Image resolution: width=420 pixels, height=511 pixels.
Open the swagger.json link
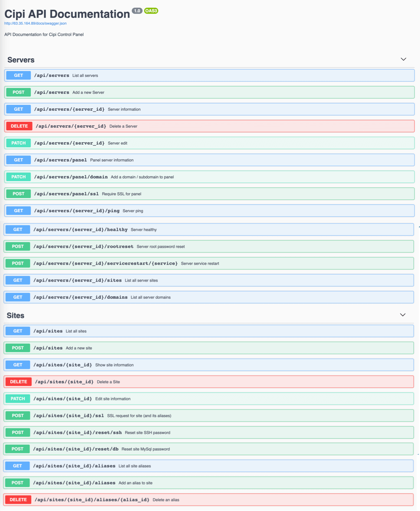(35, 23)
